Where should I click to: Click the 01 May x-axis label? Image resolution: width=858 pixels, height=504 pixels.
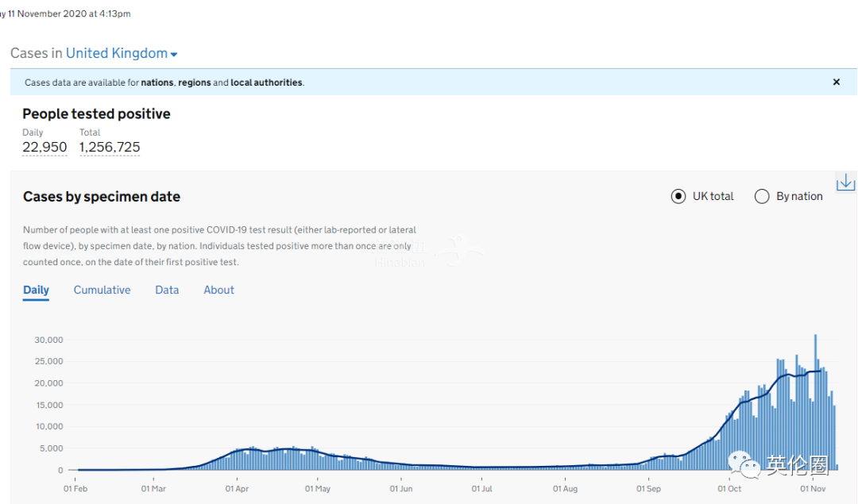(318, 489)
